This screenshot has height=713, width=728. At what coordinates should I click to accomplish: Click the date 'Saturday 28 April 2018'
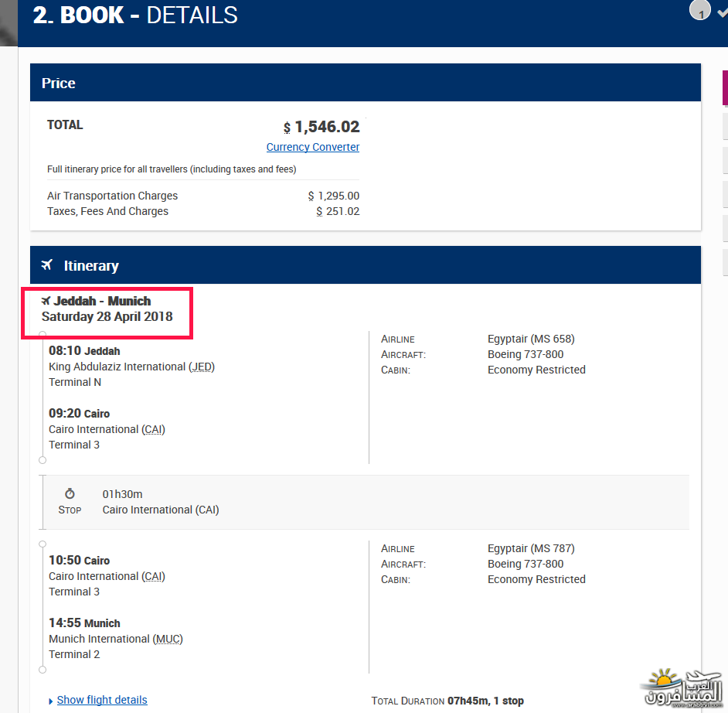pos(107,316)
